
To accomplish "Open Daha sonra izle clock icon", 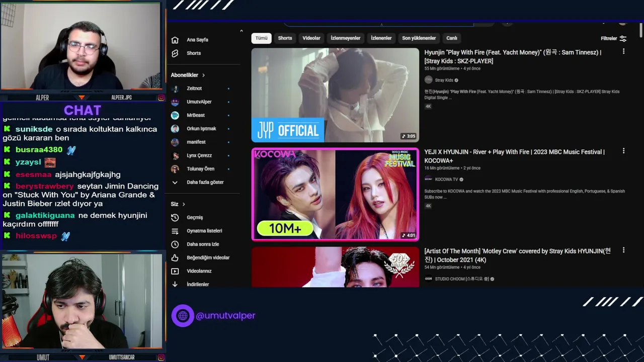I will [x=175, y=244].
